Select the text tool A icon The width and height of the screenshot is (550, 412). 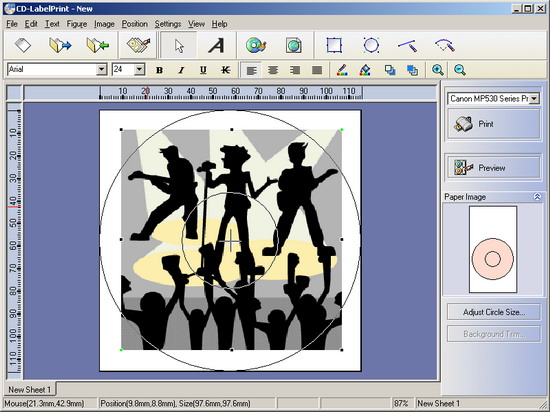click(x=216, y=45)
